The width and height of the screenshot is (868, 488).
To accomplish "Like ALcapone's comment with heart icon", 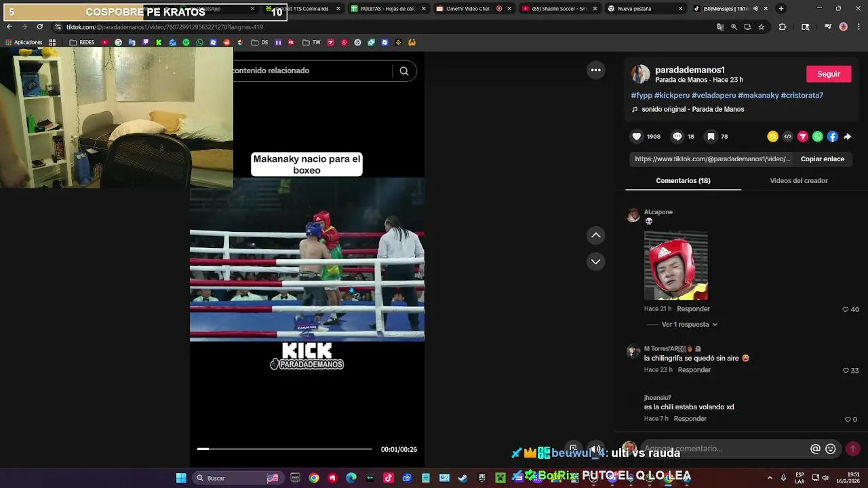I will [846, 309].
